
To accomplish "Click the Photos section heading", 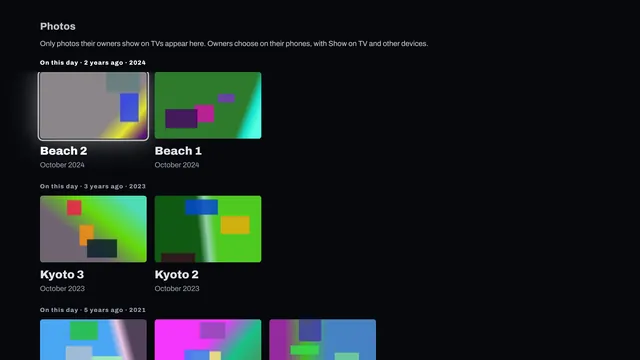I will [x=58, y=27].
